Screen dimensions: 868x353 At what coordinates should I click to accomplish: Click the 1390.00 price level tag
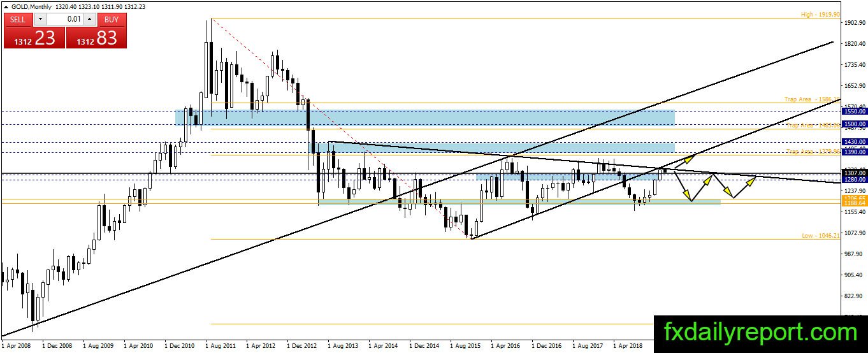[x=854, y=152]
